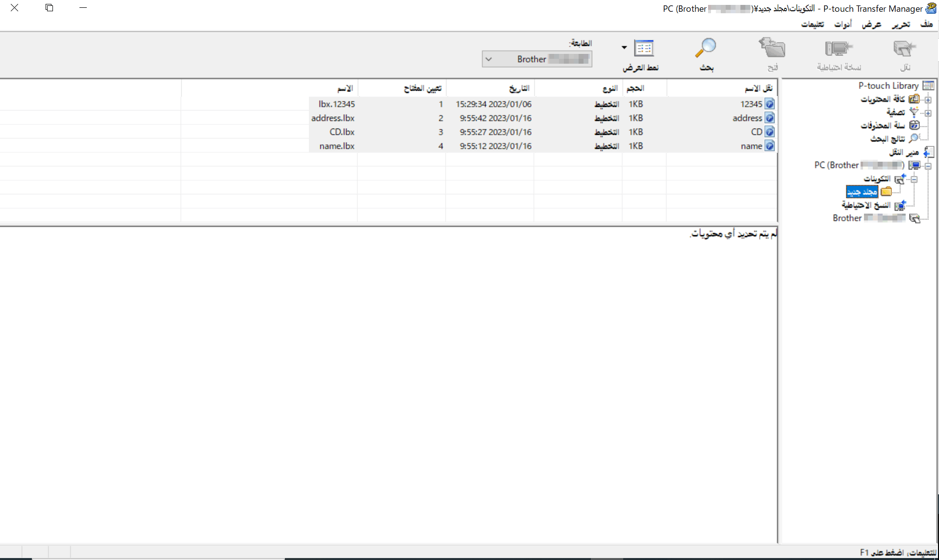Click the Transfer (نقل) toolbar icon

904,49
